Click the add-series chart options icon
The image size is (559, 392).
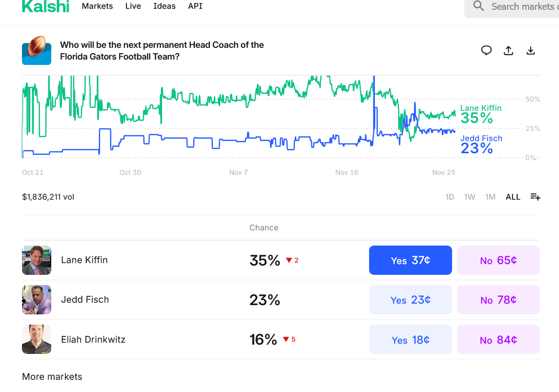[535, 197]
